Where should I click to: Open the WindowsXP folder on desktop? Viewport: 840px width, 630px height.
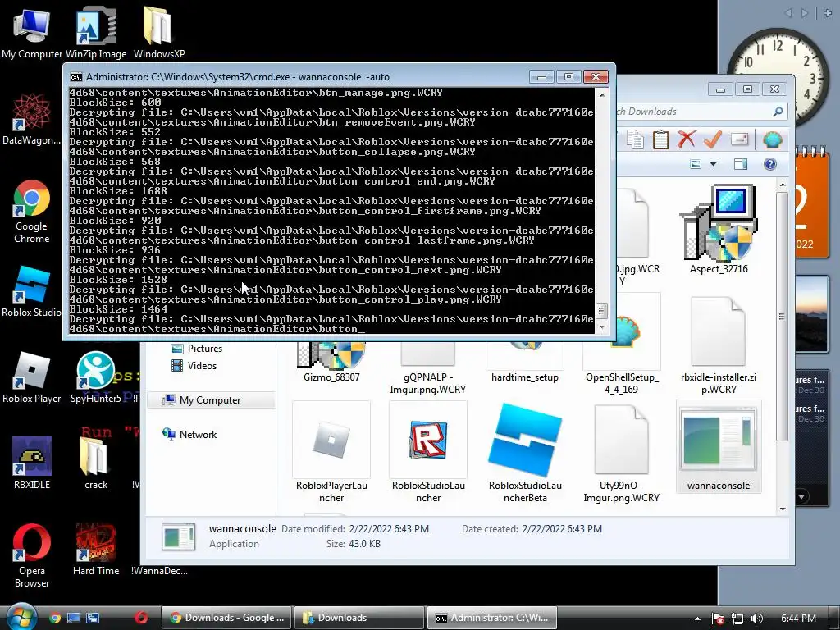(x=159, y=33)
